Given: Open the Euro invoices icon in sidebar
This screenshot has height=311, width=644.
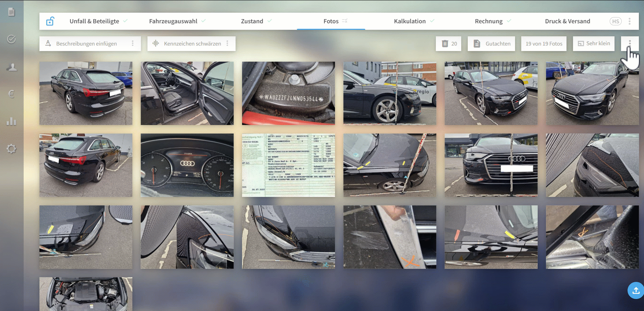Looking at the screenshot, I should [x=11, y=94].
